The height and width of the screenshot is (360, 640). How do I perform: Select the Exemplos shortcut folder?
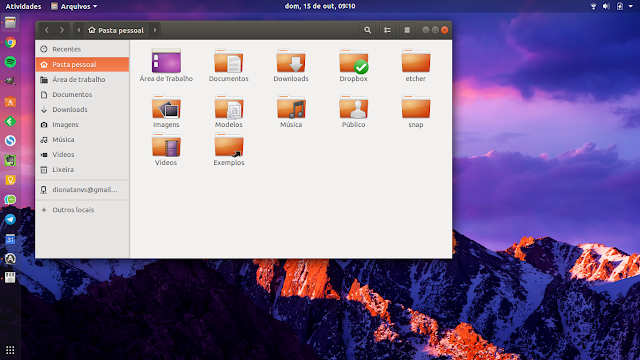[229, 150]
